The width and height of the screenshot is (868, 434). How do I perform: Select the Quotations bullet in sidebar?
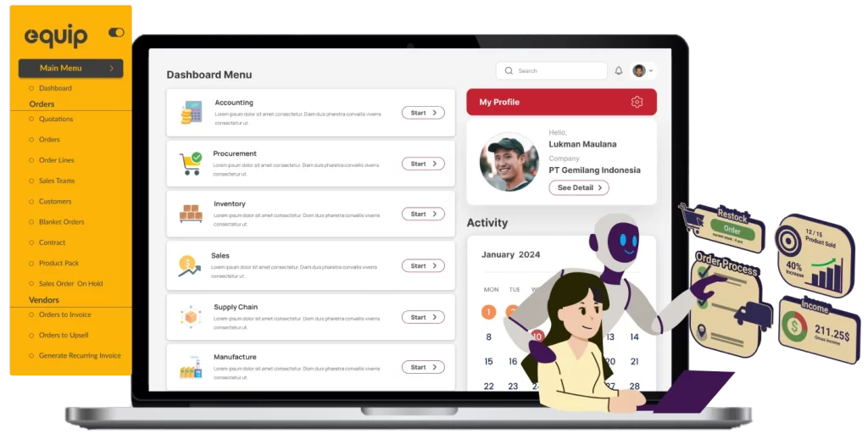point(31,120)
